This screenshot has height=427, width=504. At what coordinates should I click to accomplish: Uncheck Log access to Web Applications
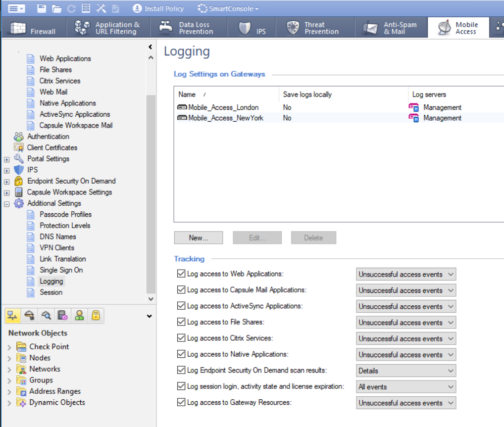(182, 273)
